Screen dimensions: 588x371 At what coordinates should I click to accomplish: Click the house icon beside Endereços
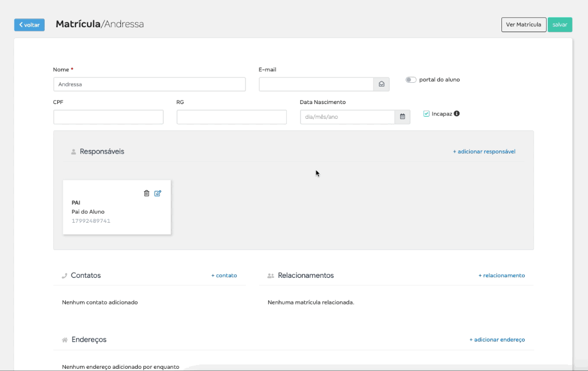click(65, 340)
